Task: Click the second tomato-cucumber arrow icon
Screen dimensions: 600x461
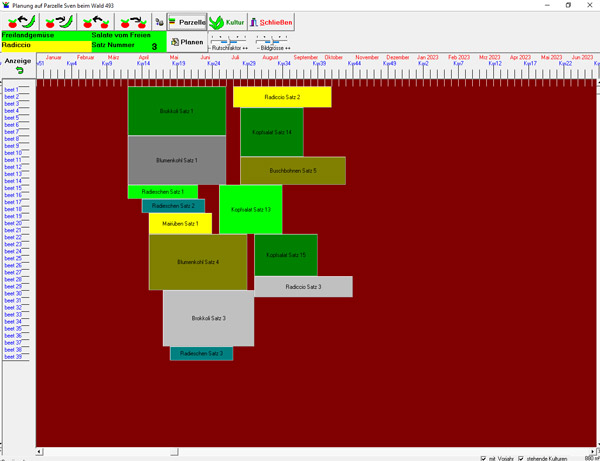Action: pos(59,21)
